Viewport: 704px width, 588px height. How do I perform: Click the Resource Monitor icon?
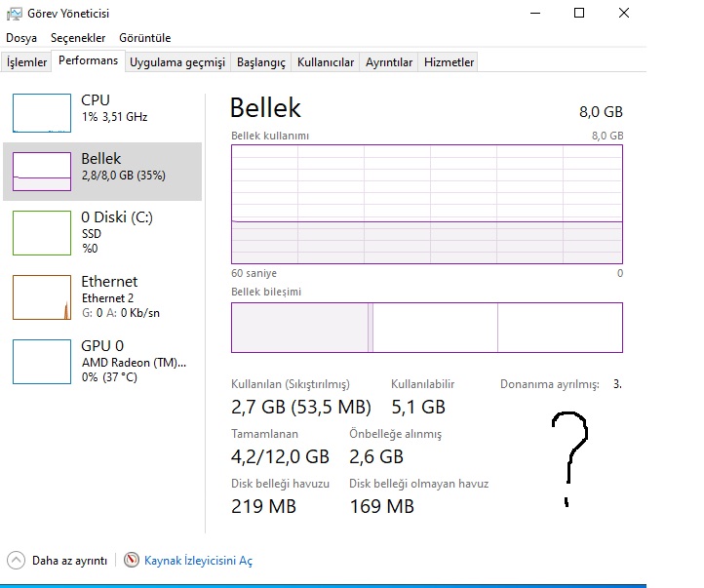[x=132, y=561]
